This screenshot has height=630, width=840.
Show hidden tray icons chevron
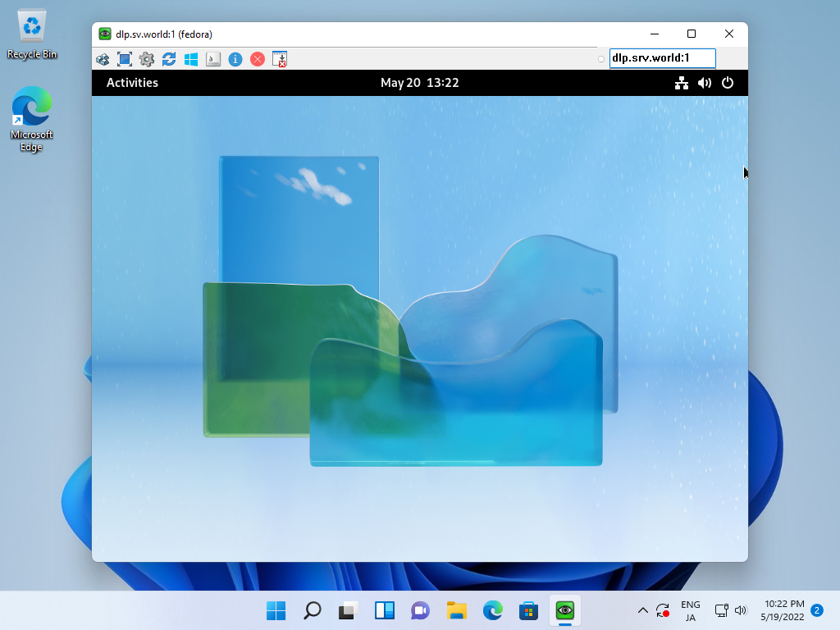click(x=643, y=610)
